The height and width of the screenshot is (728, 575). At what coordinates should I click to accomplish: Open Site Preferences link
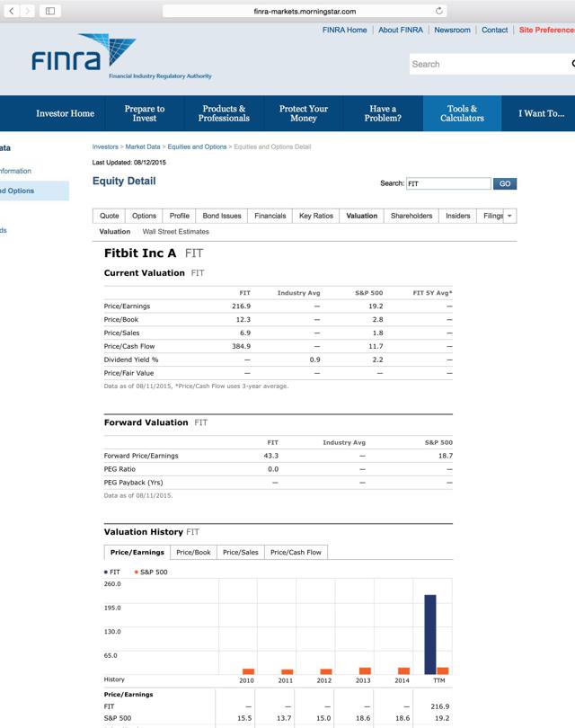tap(546, 30)
